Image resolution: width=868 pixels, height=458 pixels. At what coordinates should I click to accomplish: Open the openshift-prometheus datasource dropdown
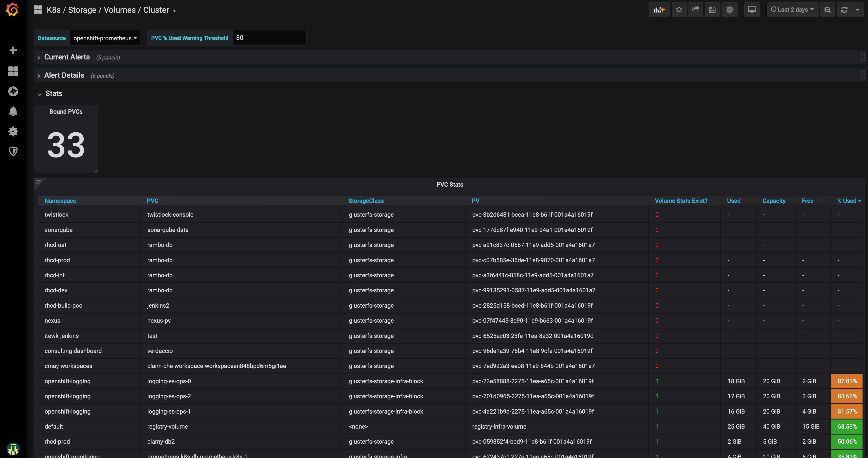(x=105, y=38)
